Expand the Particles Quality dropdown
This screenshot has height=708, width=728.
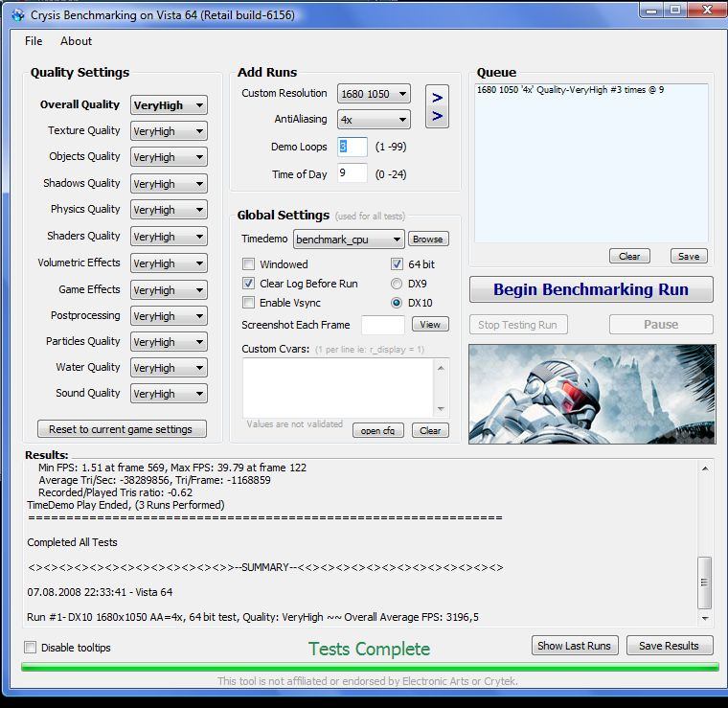pyautogui.click(x=169, y=342)
